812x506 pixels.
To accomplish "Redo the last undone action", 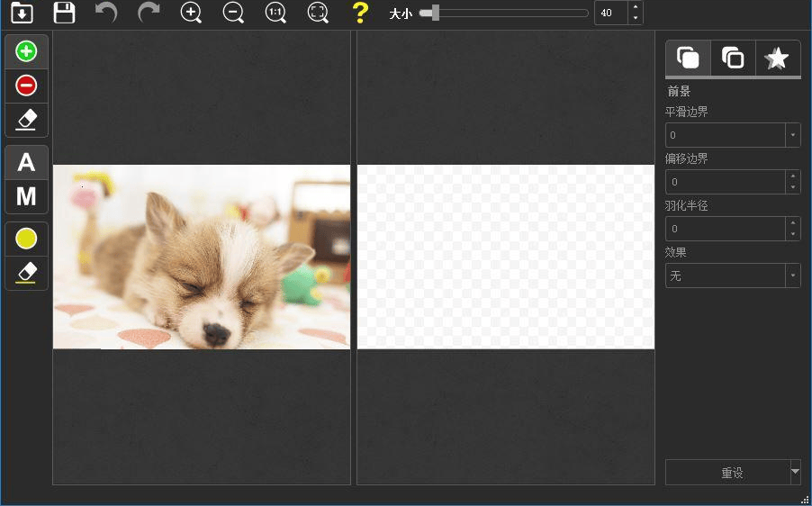I will coord(149,13).
